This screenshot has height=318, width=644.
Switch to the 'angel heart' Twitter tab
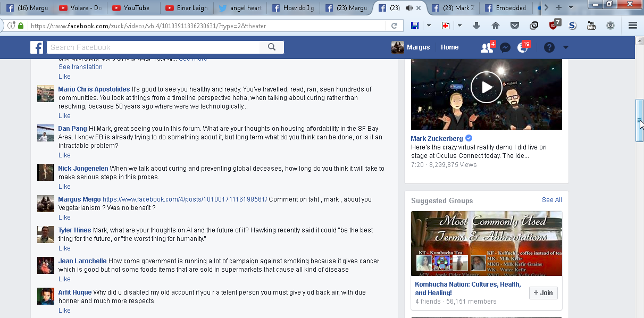[240, 8]
